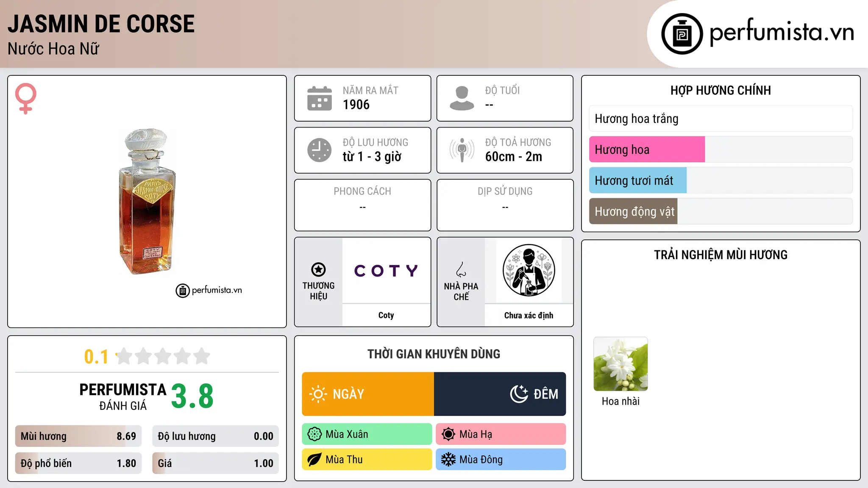This screenshot has width=868, height=488.
Task: Click the perfumista.vn site name
Action: click(x=782, y=32)
